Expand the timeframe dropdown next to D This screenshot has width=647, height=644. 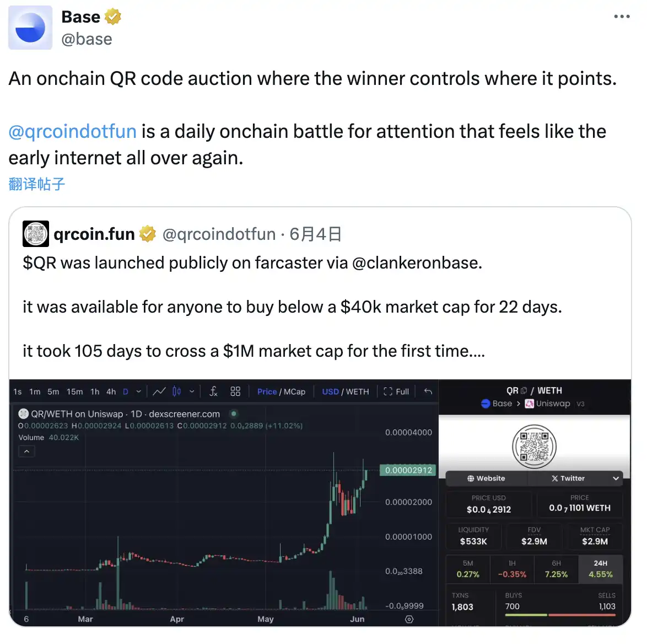coord(139,391)
